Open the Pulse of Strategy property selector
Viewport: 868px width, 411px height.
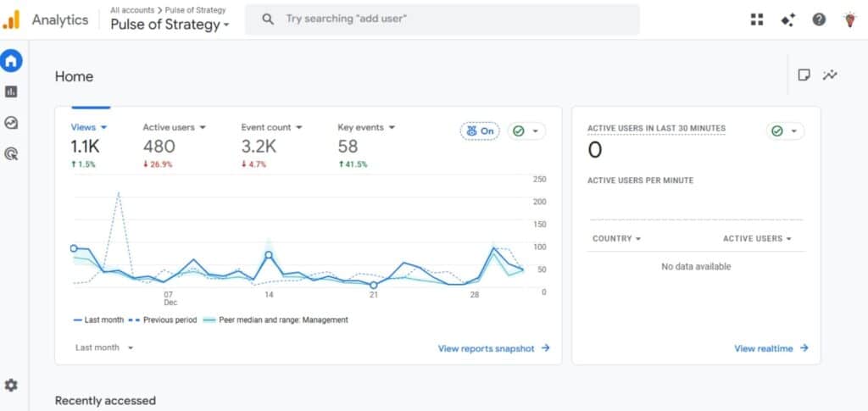[x=170, y=25]
